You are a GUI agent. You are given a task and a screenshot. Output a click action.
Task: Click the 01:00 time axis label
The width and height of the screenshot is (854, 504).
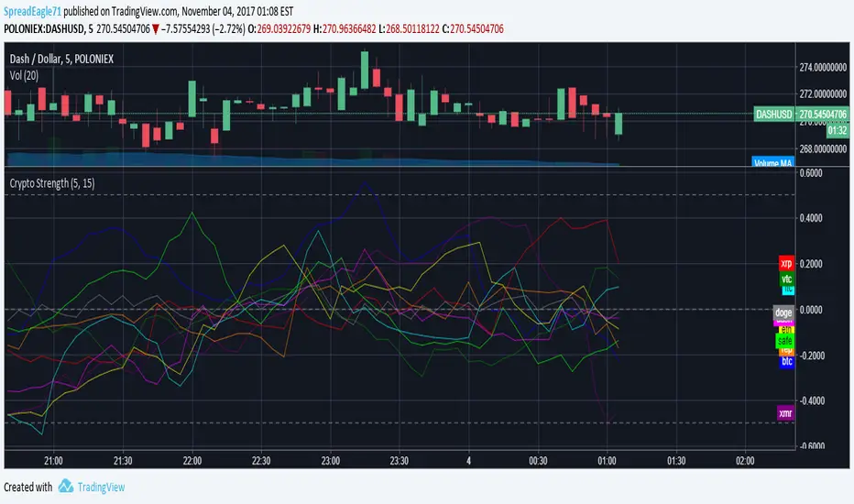click(x=607, y=461)
